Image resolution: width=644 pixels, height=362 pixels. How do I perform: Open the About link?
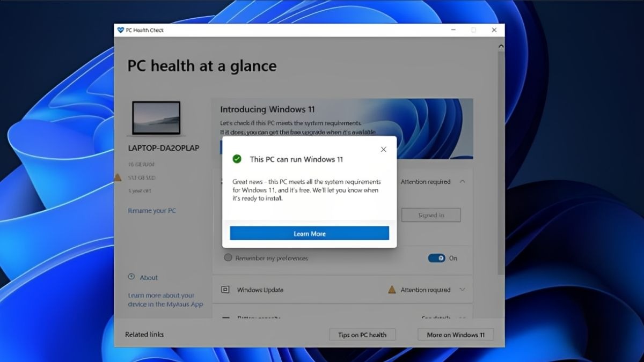pyautogui.click(x=149, y=278)
